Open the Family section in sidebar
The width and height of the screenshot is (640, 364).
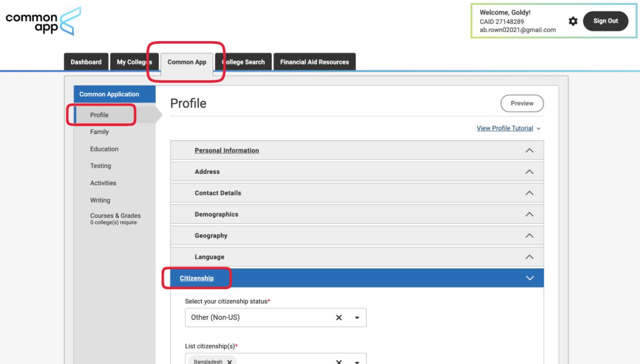(100, 132)
